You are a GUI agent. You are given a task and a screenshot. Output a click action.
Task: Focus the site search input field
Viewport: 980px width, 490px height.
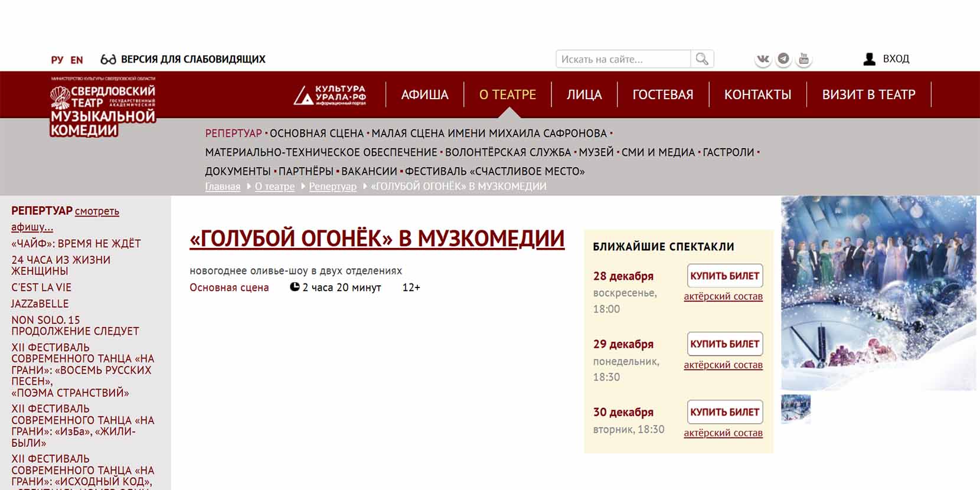click(x=623, y=59)
